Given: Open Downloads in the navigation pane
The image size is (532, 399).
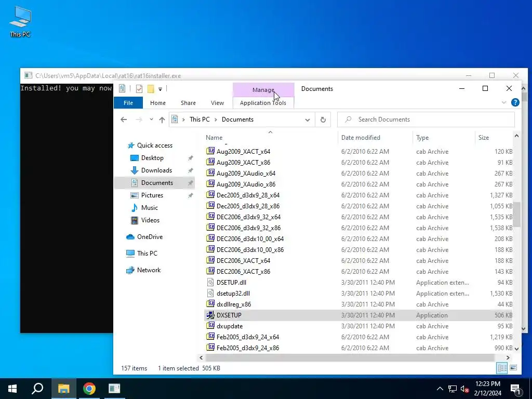Looking at the screenshot, I should click(156, 170).
